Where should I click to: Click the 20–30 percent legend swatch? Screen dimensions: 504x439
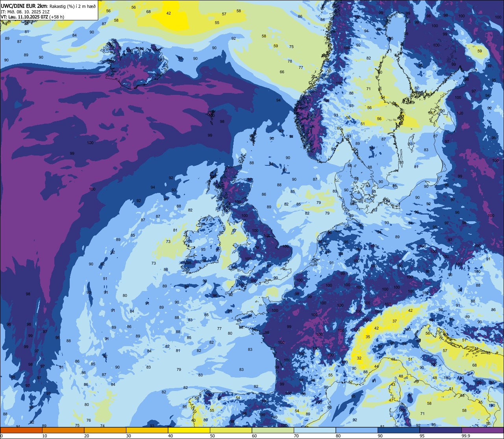(x=105, y=430)
